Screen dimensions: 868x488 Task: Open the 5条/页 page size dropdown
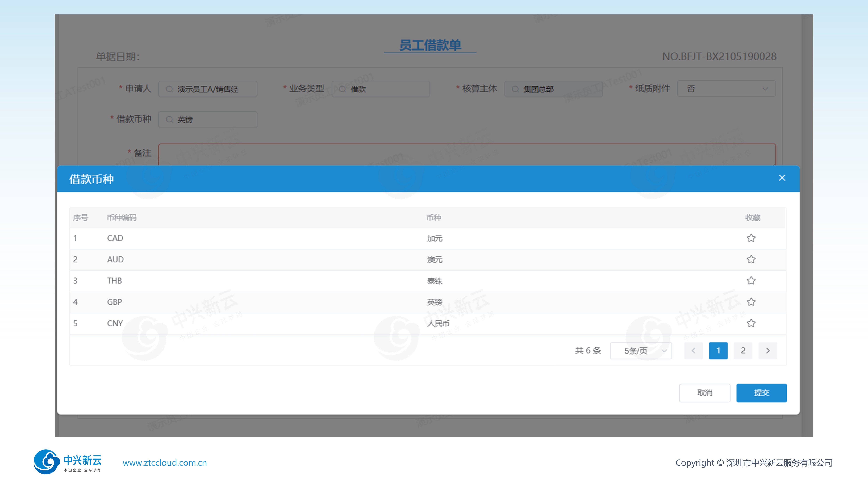click(x=641, y=351)
